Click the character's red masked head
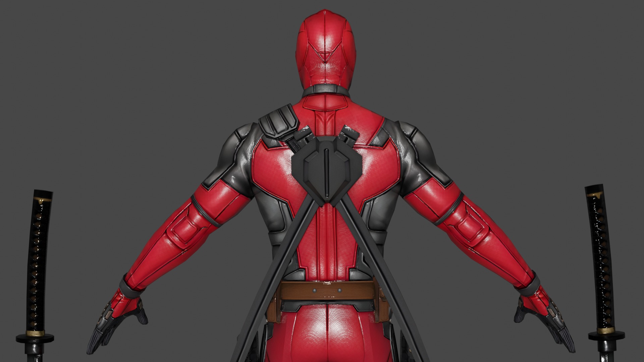The width and height of the screenshot is (644, 362). click(x=326, y=49)
